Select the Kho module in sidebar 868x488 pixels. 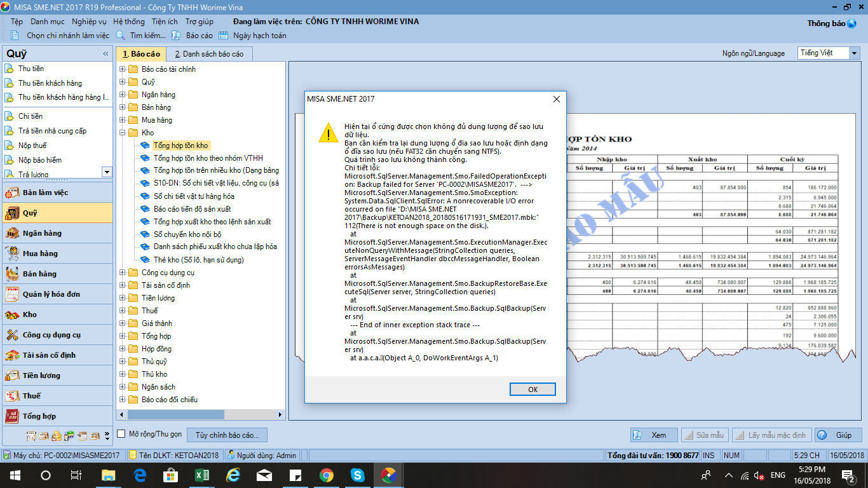tap(58, 315)
